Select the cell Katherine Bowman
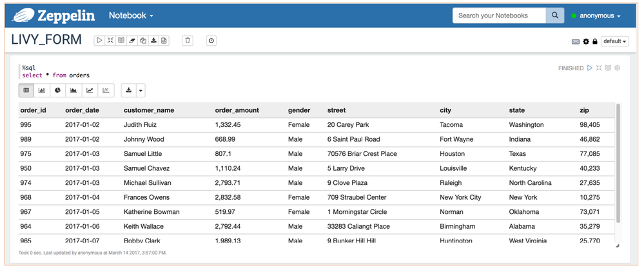 151,212
